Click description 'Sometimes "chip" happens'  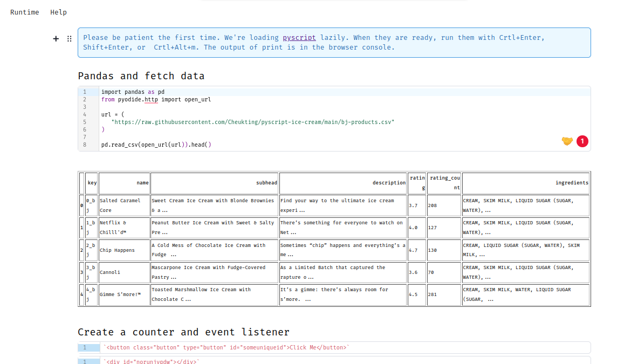[x=343, y=250]
